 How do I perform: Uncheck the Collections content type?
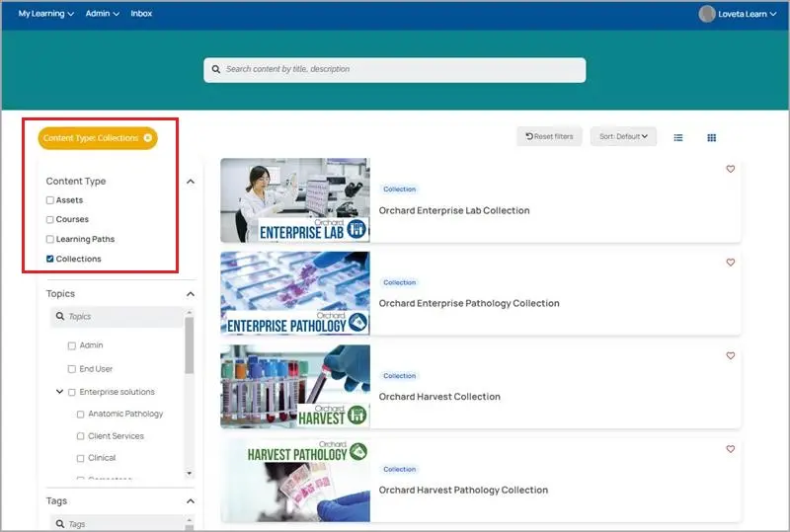(50, 259)
